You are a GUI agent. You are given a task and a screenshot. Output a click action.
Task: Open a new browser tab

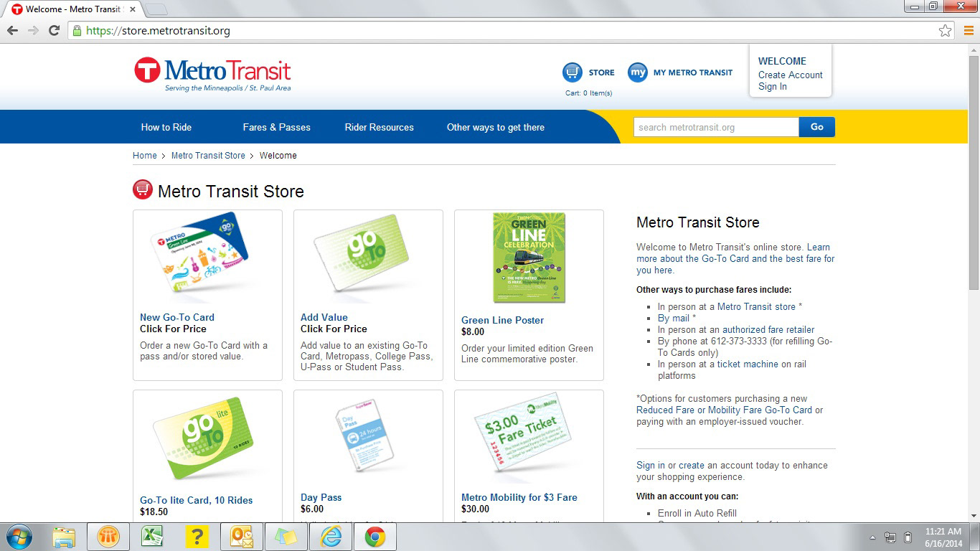tap(156, 9)
